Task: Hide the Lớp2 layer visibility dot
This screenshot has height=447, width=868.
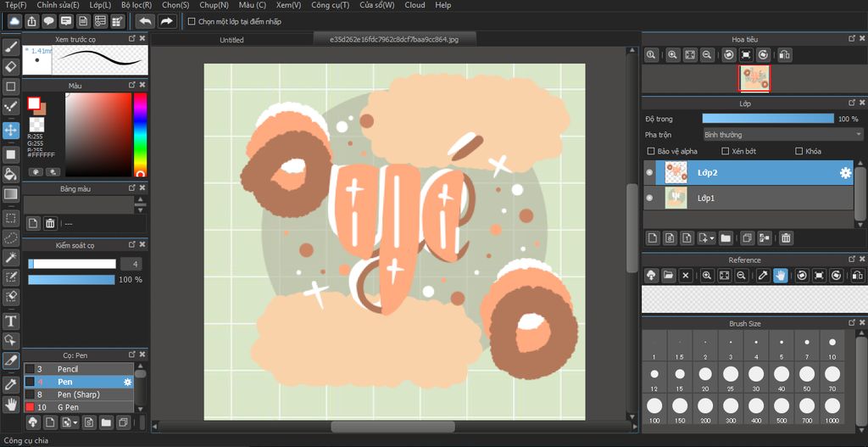Action: (x=649, y=173)
